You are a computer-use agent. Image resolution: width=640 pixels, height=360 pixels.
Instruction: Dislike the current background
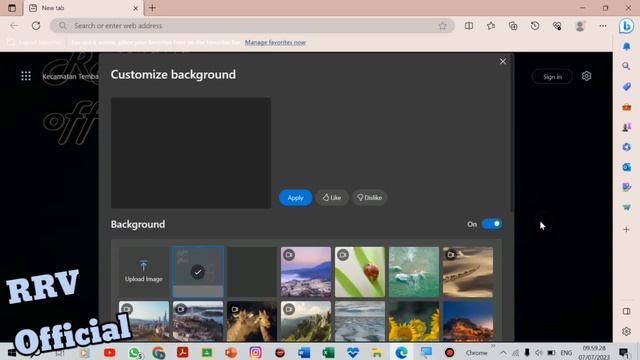(369, 198)
